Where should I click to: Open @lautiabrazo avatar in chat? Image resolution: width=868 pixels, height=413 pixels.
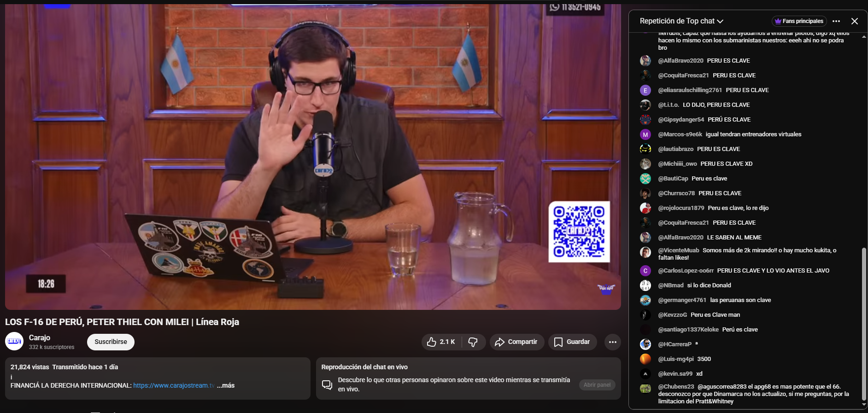(645, 149)
